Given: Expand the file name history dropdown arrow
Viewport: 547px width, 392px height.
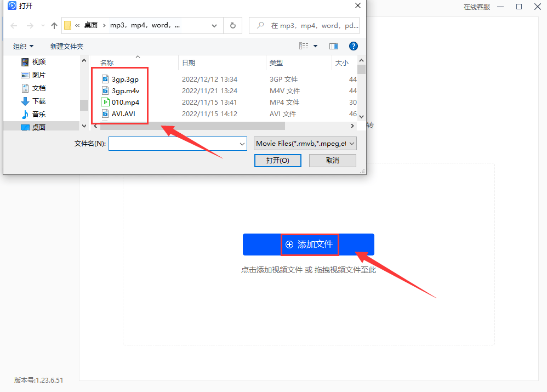Looking at the screenshot, I should (x=243, y=144).
